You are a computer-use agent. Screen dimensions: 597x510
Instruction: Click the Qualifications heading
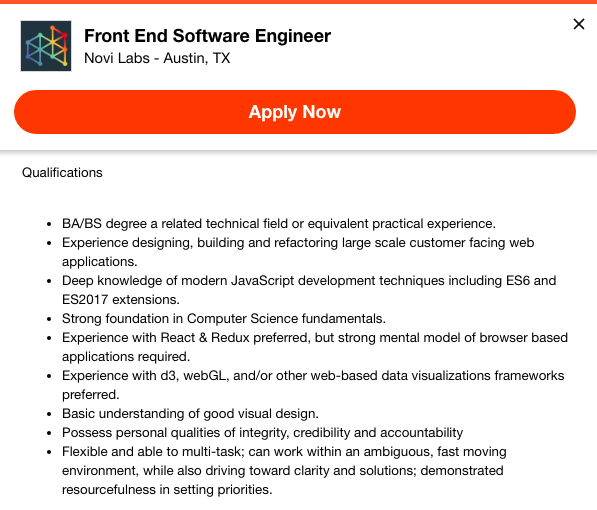(62, 173)
